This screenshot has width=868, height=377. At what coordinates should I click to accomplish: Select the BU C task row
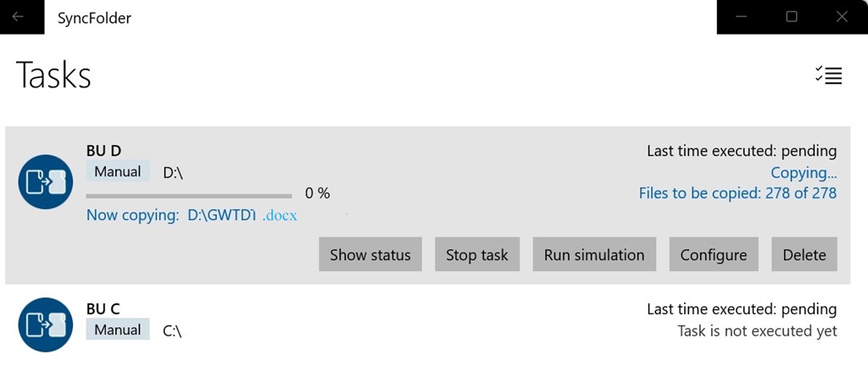pos(427,324)
